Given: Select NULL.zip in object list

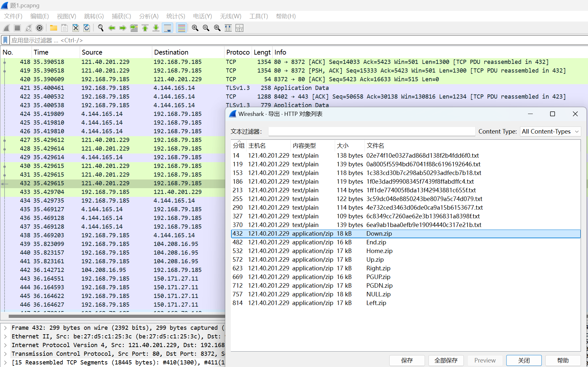Looking at the screenshot, I should 406,294.
